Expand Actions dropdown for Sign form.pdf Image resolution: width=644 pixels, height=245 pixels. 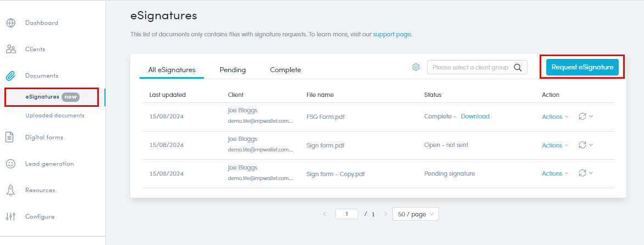click(x=555, y=145)
